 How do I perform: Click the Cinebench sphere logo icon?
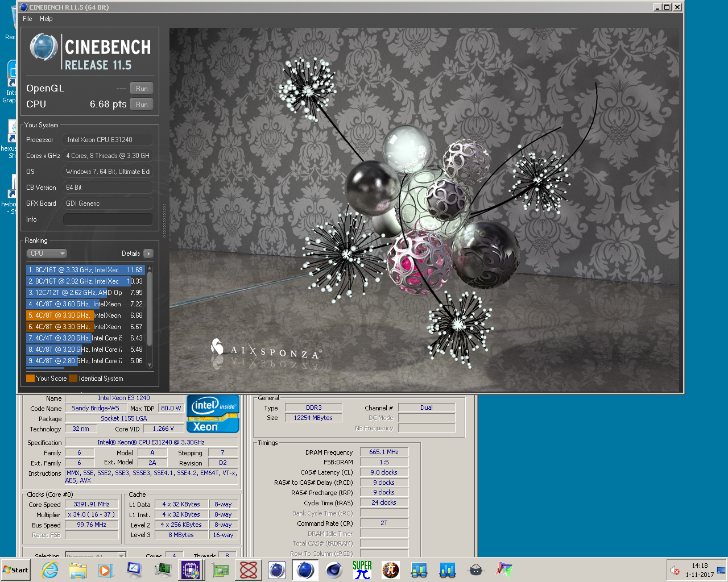(x=43, y=47)
